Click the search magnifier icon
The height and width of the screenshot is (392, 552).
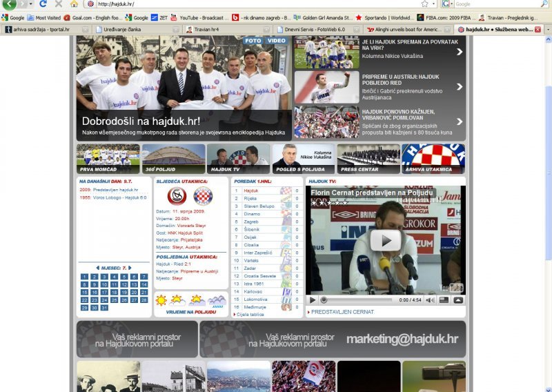coord(544,4)
